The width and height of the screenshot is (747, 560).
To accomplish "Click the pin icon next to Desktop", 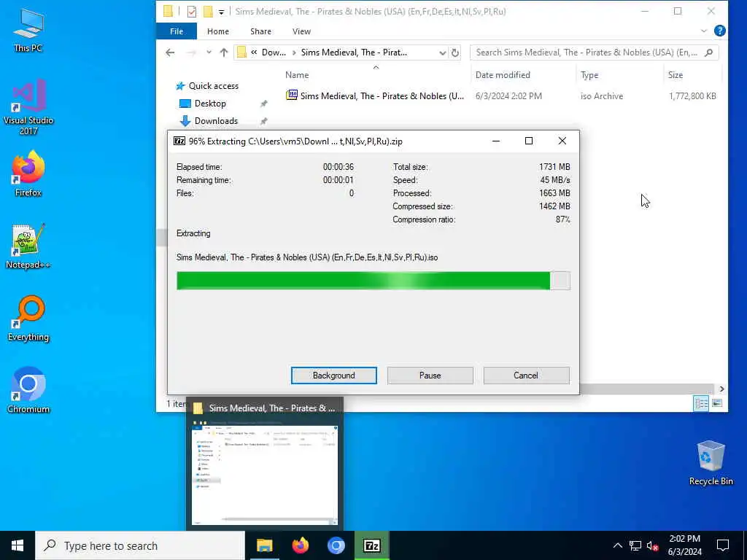I will (x=263, y=104).
